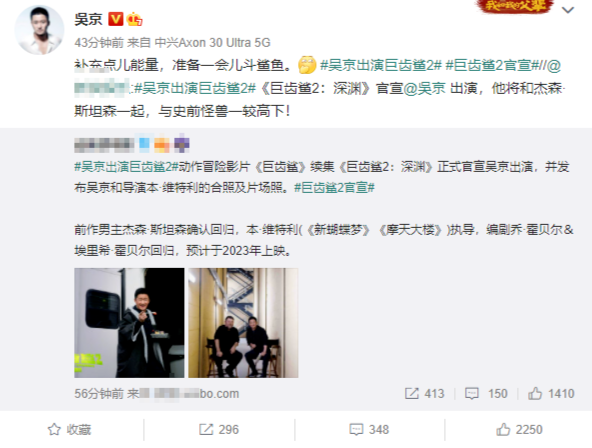Repost this post with 296 shares
Image resolution: width=592 pixels, height=448 pixels.
[219, 430]
